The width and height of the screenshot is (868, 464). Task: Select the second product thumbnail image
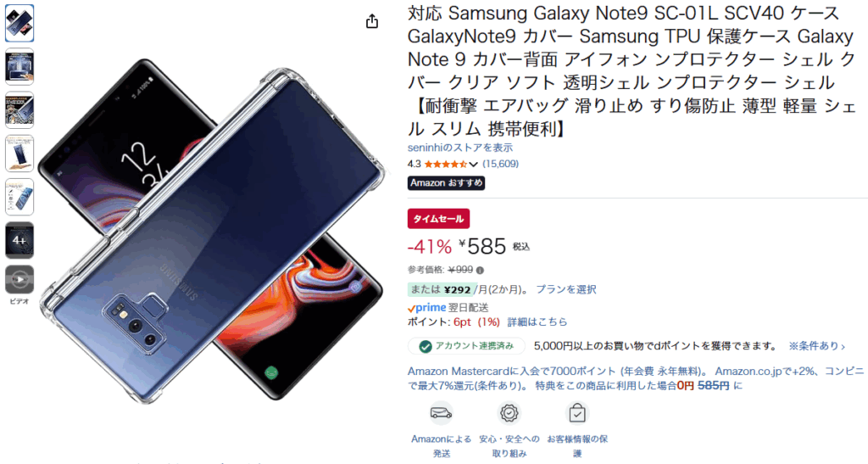[x=19, y=66]
